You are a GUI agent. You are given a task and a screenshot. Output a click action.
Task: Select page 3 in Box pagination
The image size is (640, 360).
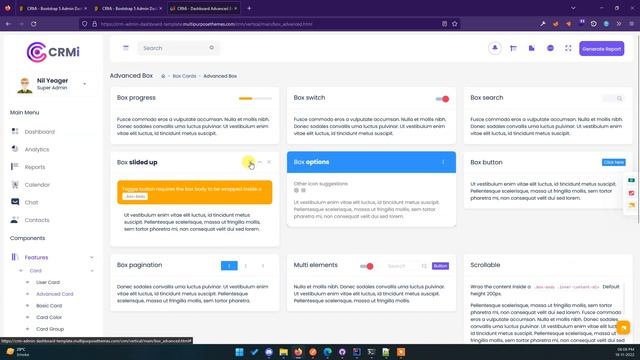coord(263,266)
